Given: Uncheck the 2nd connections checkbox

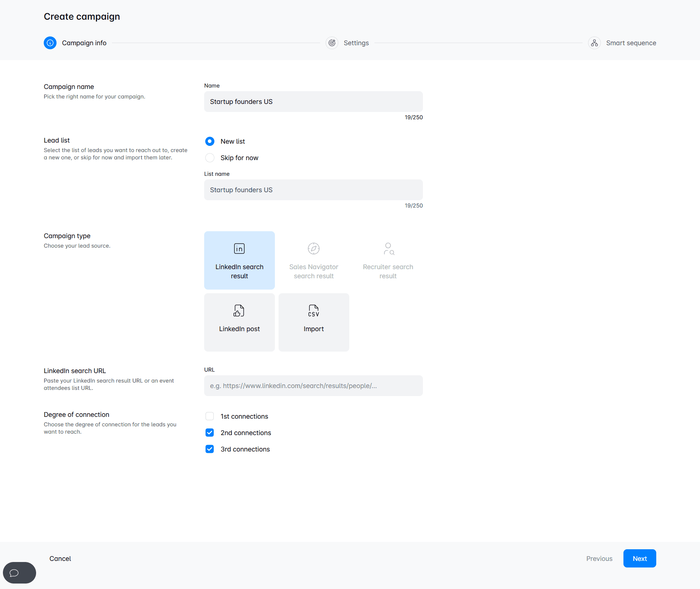Looking at the screenshot, I should click(210, 433).
